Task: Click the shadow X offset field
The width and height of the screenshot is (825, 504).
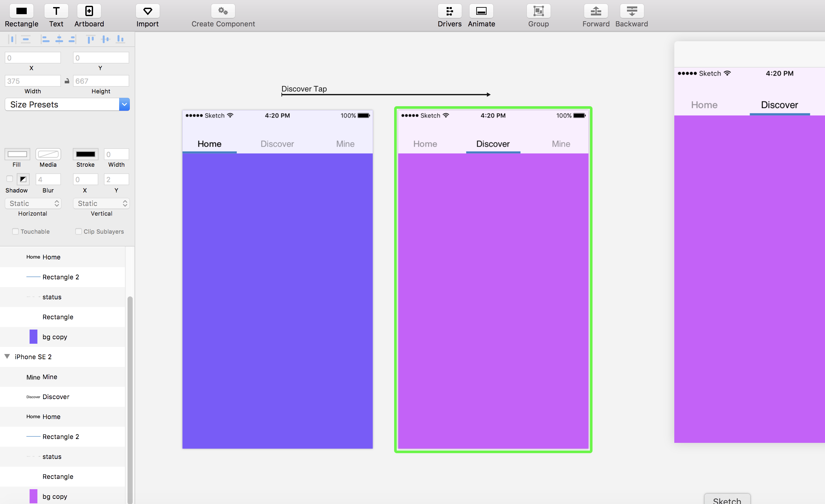Action: click(x=86, y=179)
